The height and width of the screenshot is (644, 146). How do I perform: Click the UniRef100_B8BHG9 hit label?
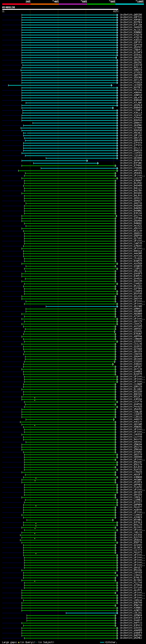click(x=131, y=108)
